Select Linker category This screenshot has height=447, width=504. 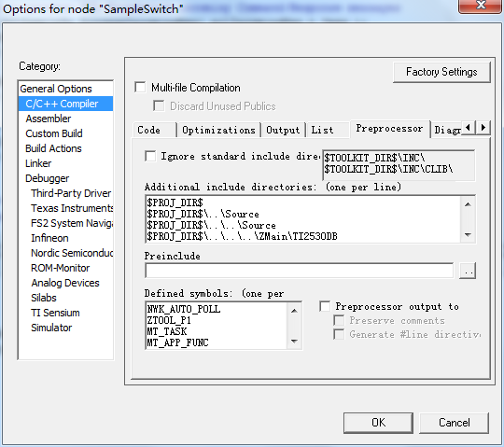pos(38,163)
